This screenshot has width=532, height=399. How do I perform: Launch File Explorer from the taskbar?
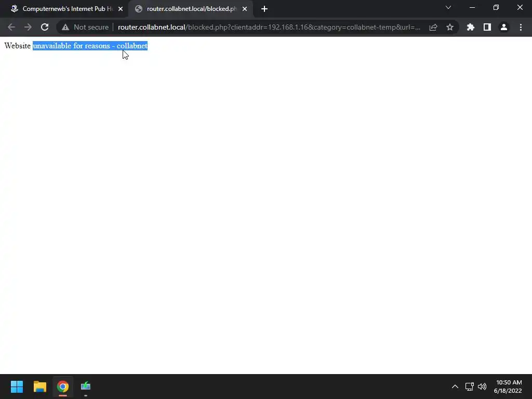pyautogui.click(x=40, y=387)
